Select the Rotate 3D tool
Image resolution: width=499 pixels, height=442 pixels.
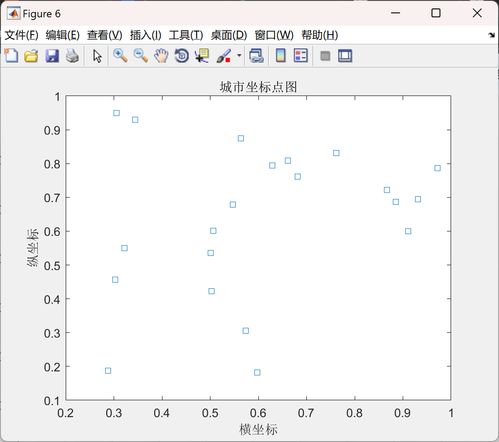[x=182, y=56]
